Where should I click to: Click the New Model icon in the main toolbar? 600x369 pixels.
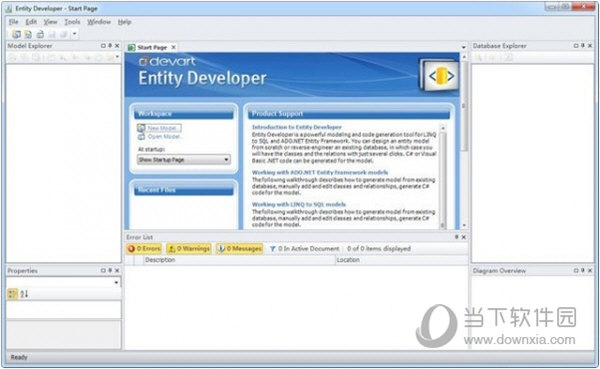click(x=16, y=34)
